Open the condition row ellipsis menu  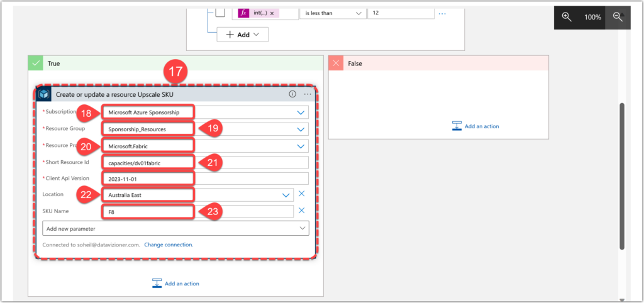[442, 14]
